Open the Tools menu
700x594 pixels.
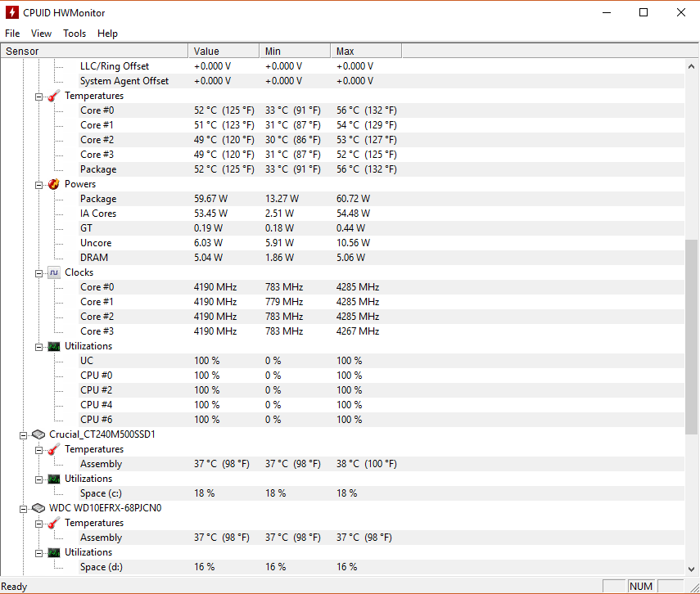point(75,34)
